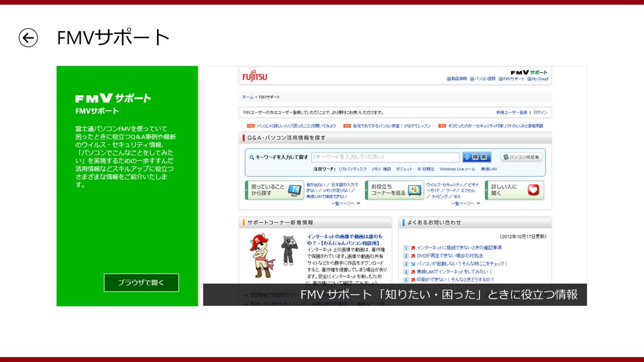Viewport: 644px width, 362px height.
Task: Select the Windows Liveメール hot keyword
Action: click(457, 169)
